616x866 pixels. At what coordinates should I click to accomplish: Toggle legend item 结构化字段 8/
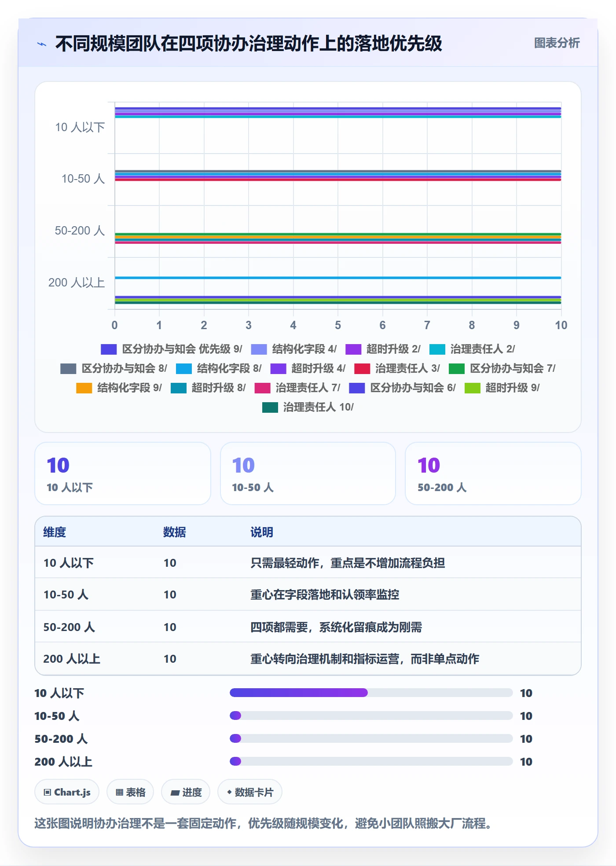(x=219, y=368)
